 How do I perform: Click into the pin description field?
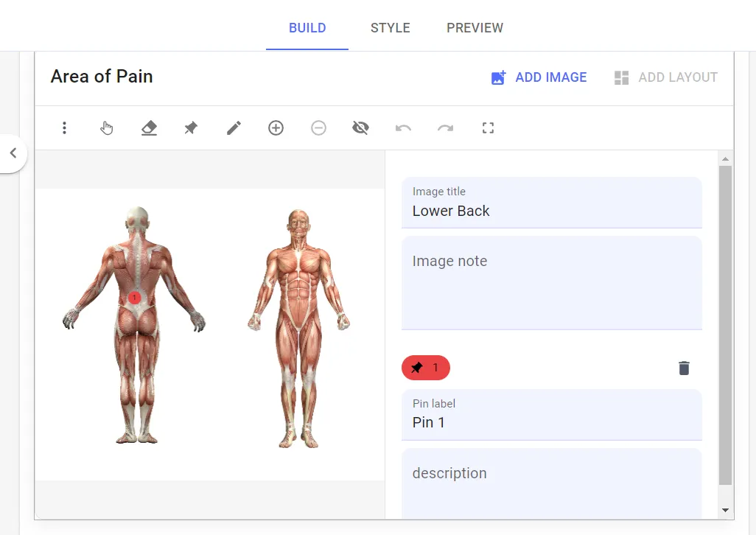(552, 484)
